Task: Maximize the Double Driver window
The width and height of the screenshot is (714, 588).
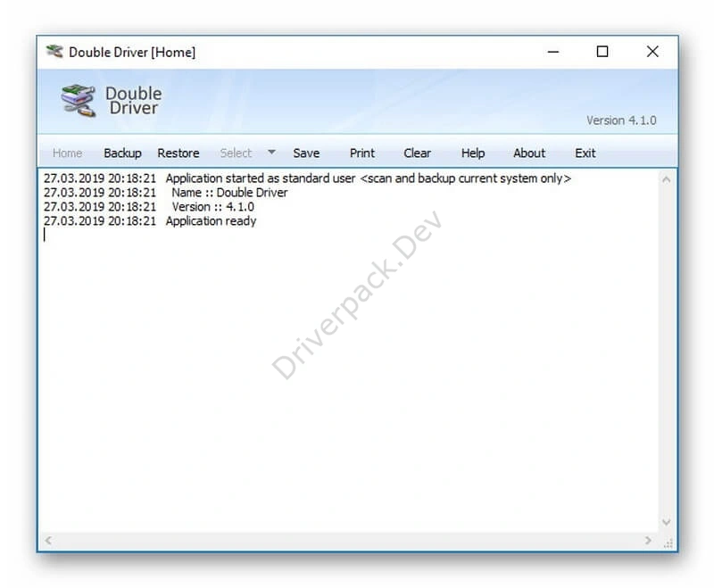Action: (602, 52)
